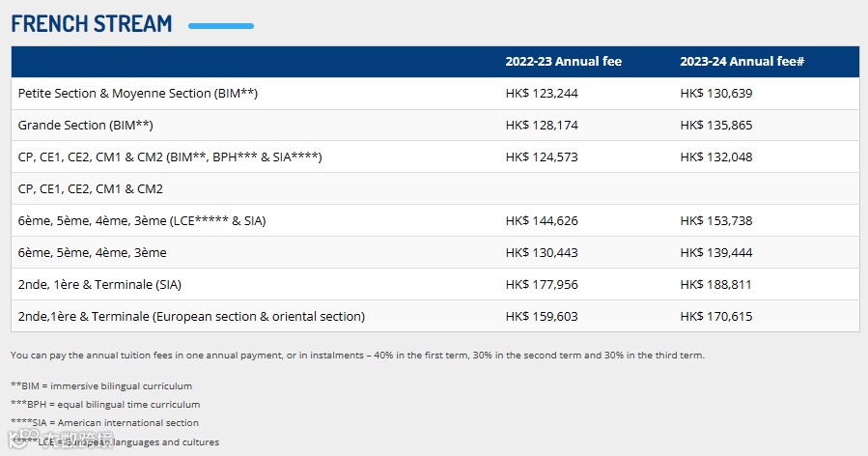Viewport: 868px width, 456px height.
Task: Select the fee HK$ 124,573
Action: 542,157
